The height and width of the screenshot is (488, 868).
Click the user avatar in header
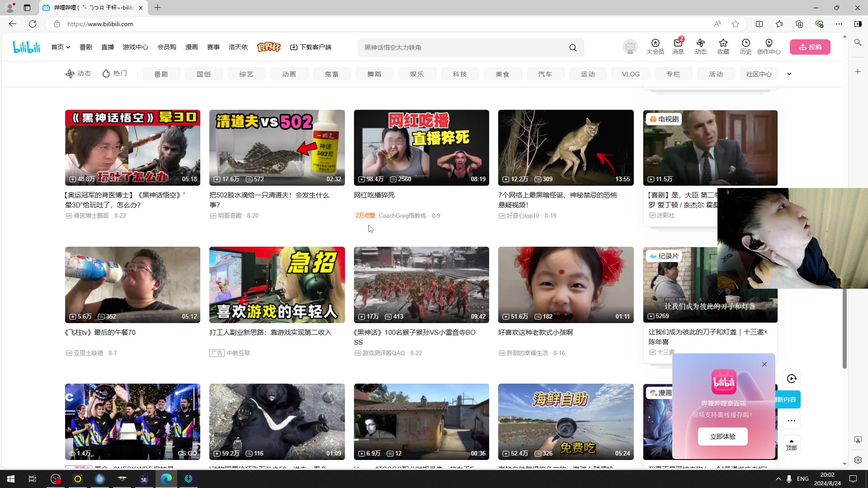[x=630, y=47]
